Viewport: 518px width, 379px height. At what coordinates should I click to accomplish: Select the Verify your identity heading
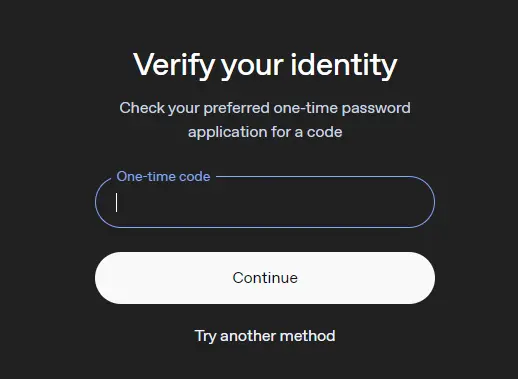click(x=265, y=65)
